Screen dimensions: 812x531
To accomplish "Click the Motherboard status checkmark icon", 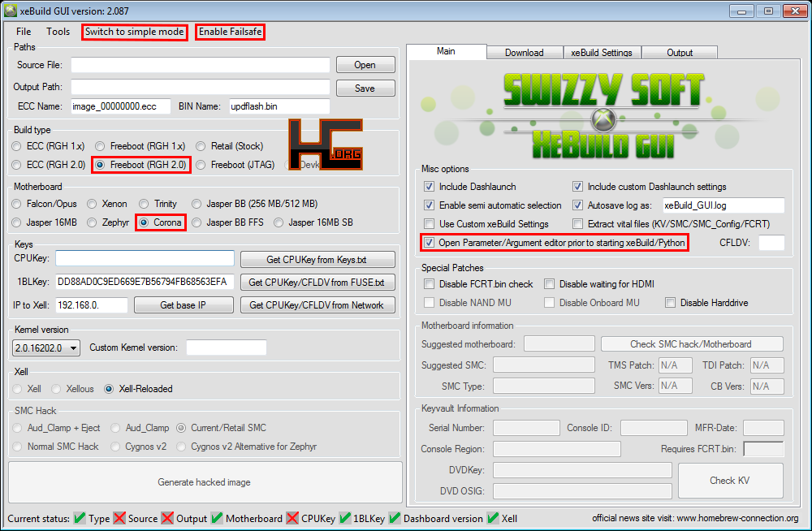I will [217, 518].
